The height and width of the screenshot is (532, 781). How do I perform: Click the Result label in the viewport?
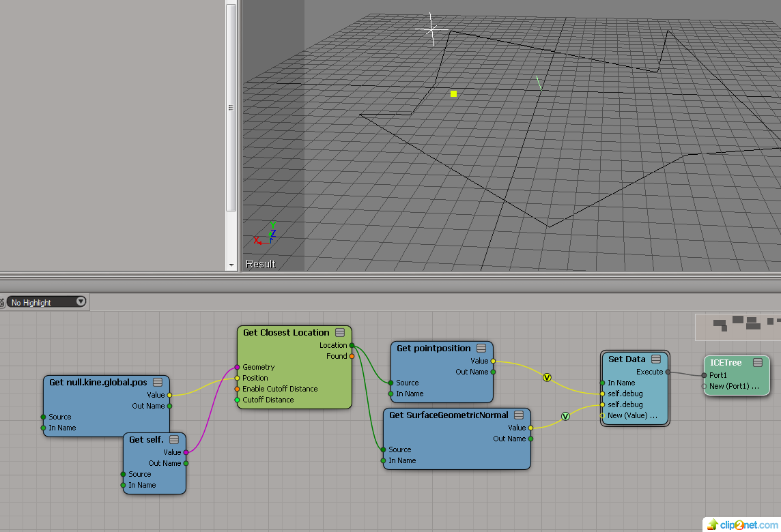(x=261, y=264)
